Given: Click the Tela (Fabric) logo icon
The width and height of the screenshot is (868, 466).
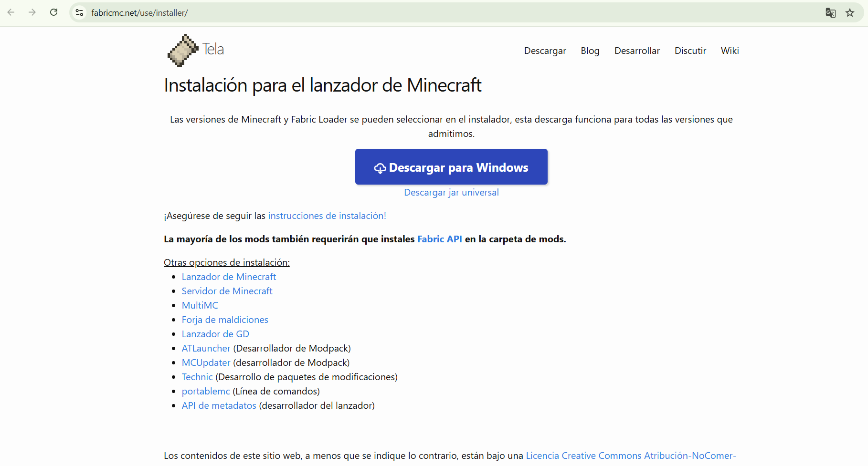Looking at the screenshot, I should (183, 50).
